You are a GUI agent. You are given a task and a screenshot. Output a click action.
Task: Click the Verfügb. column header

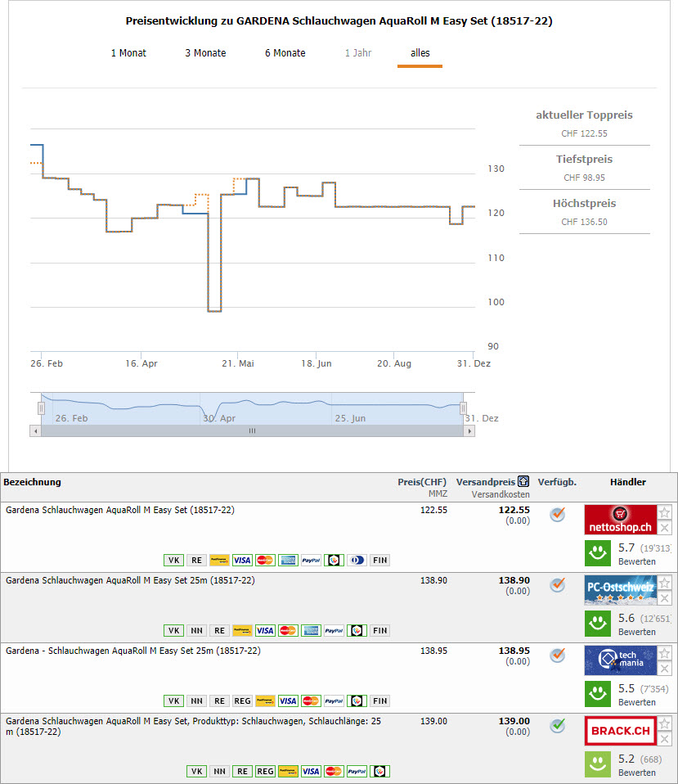click(557, 482)
